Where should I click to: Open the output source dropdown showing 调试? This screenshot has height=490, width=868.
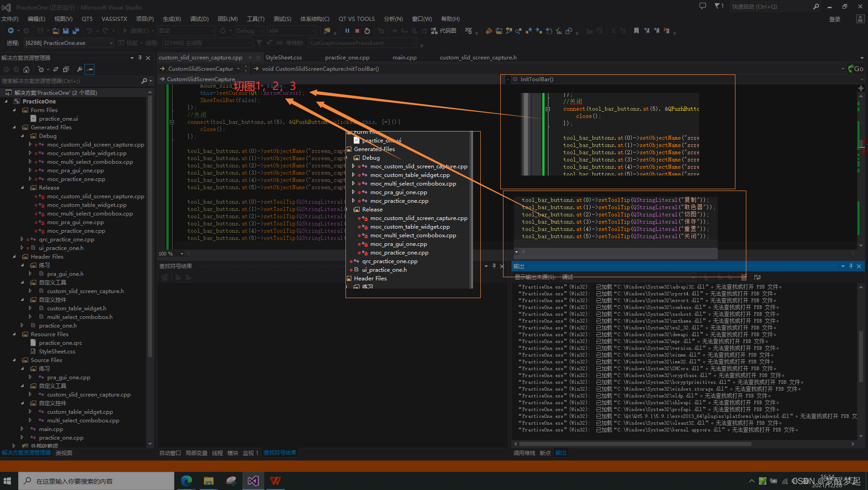629,277
